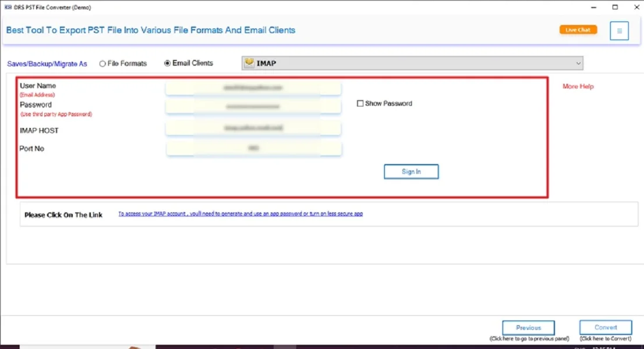Click the dropdown chevron next to IMAP
Image resolution: width=644 pixels, height=349 pixels.
click(x=578, y=62)
